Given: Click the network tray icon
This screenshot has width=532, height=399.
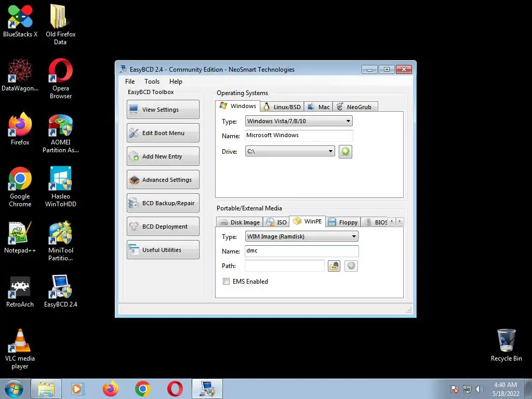Looking at the screenshot, I should pos(467,389).
